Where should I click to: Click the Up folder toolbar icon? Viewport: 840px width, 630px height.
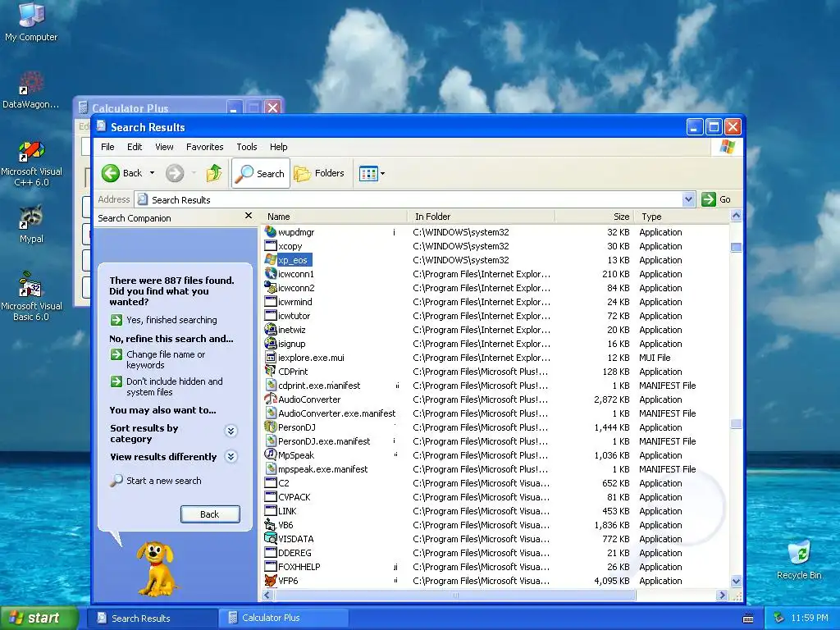click(x=214, y=173)
